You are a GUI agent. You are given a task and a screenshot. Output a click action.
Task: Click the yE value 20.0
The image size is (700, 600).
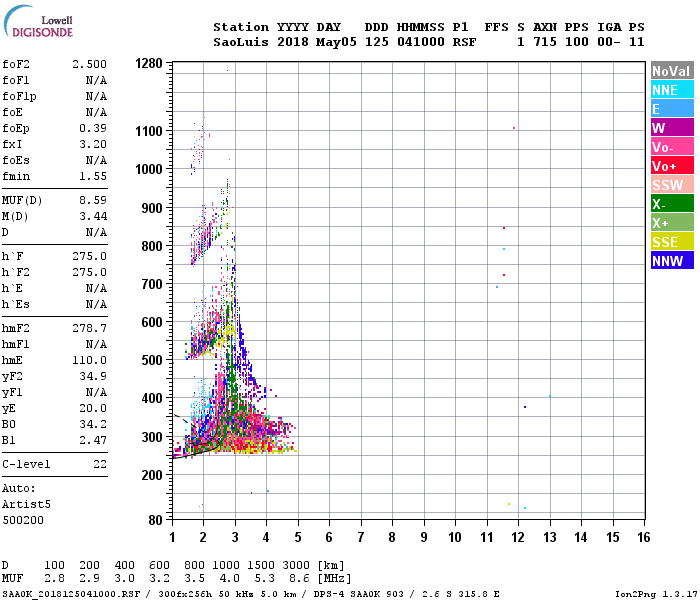coord(93,408)
